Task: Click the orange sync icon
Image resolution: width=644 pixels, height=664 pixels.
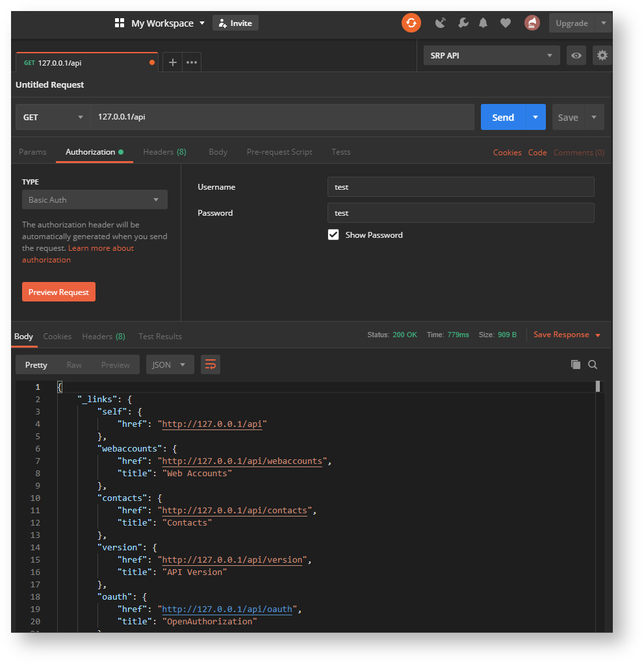Action: click(411, 23)
